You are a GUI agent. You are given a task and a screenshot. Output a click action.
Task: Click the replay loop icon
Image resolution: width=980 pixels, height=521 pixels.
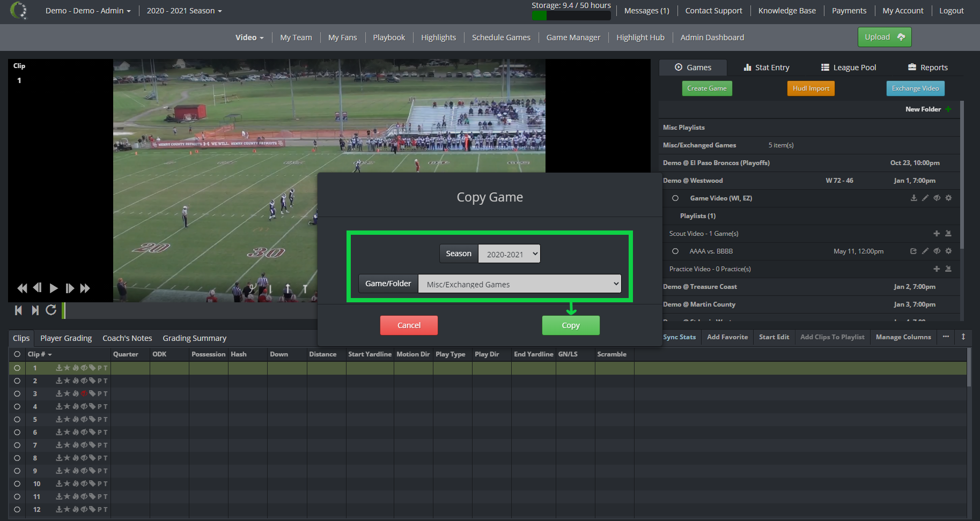(x=51, y=310)
